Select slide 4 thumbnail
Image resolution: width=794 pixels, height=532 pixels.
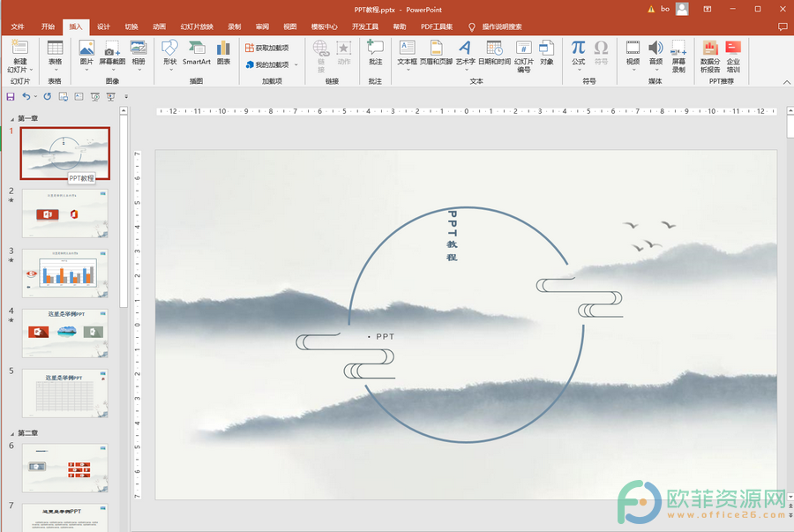pyautogui.click(x=64, y=333)
